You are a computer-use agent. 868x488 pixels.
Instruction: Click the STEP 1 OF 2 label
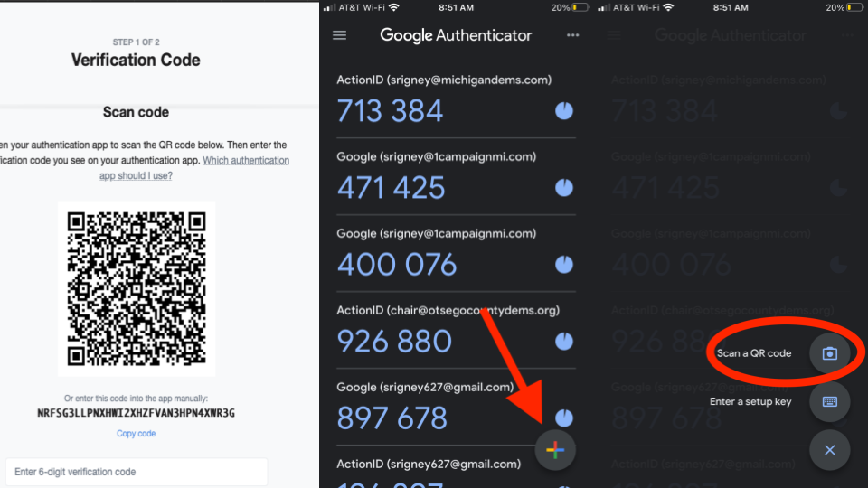point(137,42)
